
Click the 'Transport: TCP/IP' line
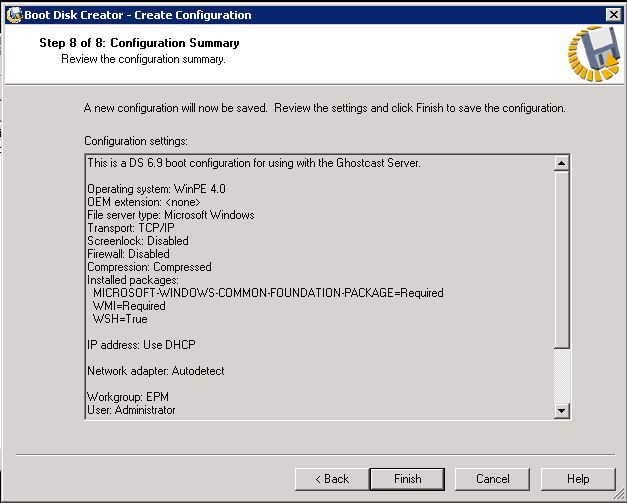[x=131, y=228]
